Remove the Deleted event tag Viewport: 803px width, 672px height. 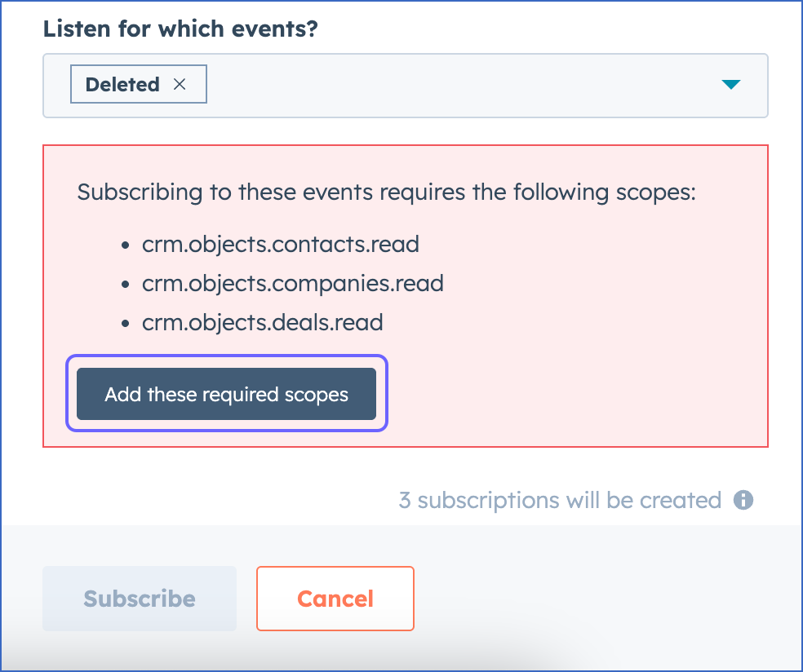[180, 85]
